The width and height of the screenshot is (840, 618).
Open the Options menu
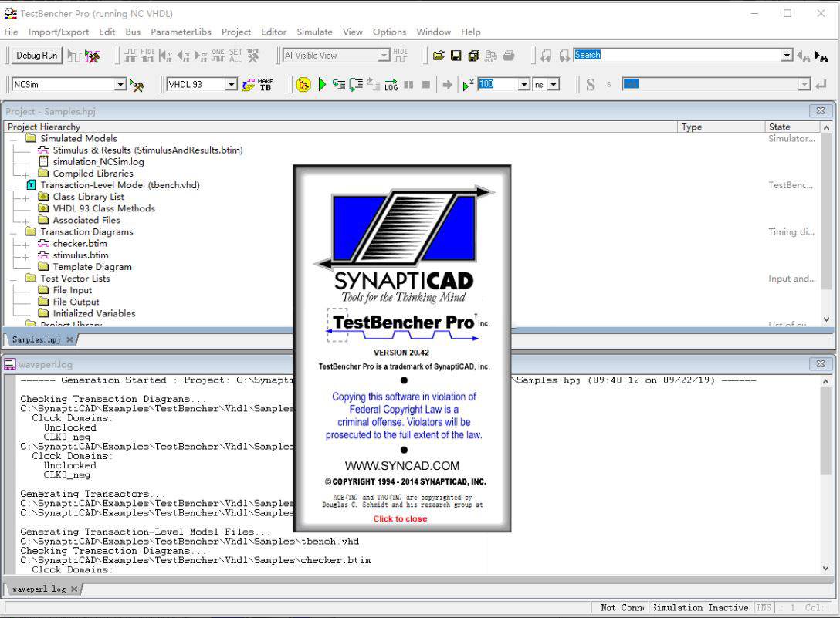point(389,32)
